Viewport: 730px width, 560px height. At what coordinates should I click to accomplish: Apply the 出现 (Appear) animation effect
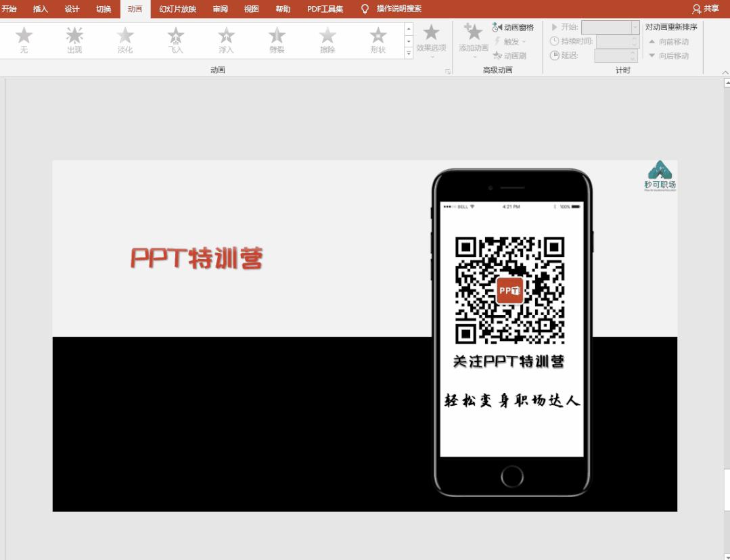(74, 40)
